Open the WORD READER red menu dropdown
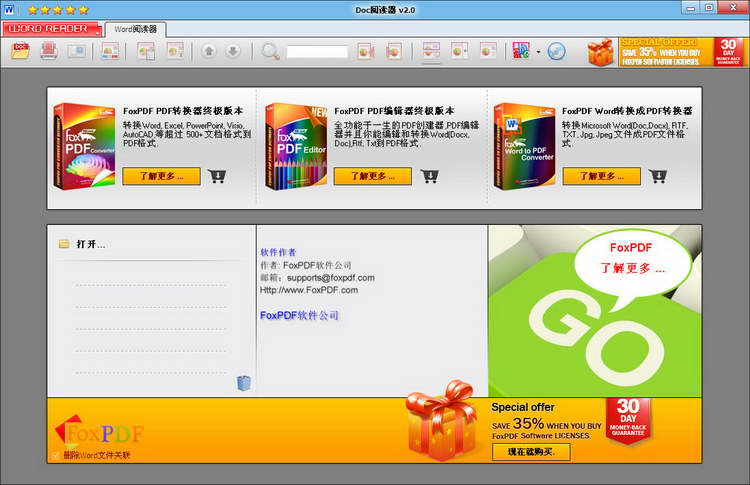 52,29
